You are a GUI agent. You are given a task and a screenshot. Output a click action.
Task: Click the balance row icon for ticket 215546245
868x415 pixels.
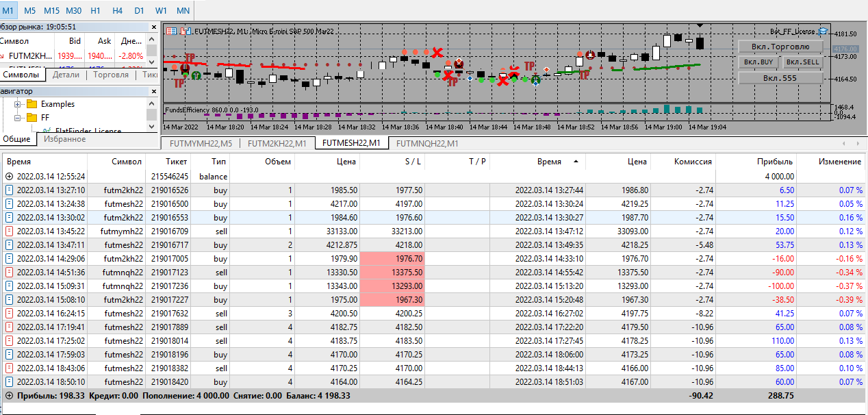9,176
